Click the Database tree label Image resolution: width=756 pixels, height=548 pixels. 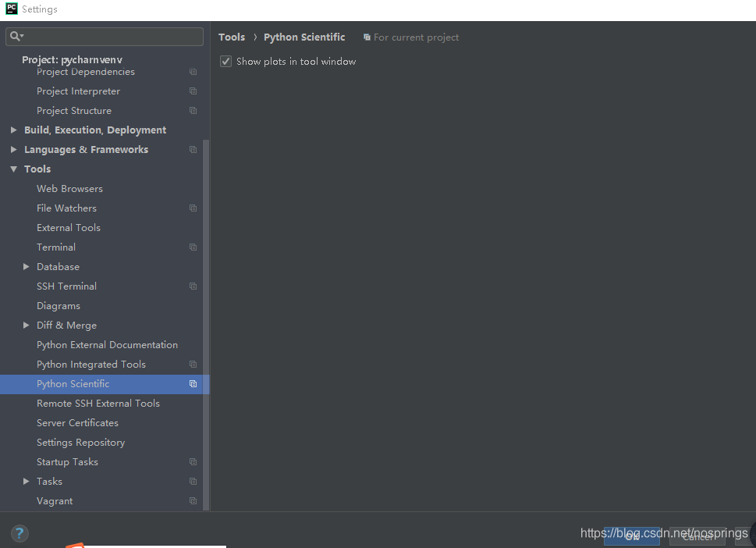pyautogui.click(x=58, y=266)
